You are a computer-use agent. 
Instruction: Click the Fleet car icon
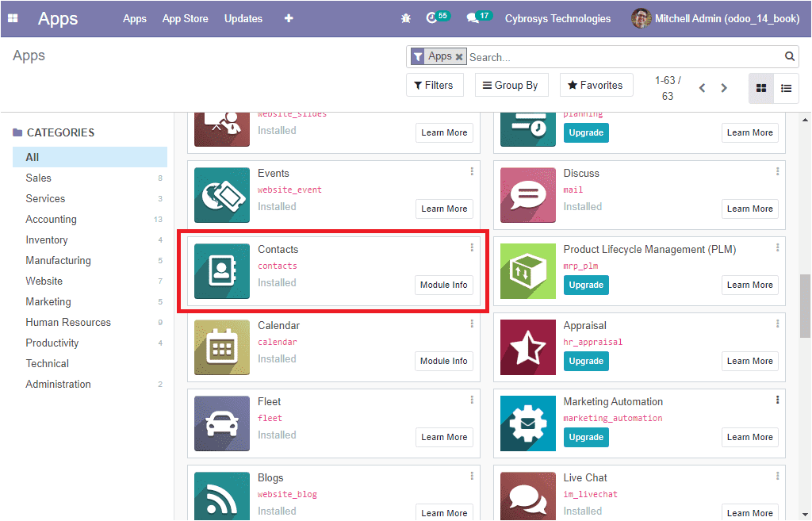pos(222,423)
